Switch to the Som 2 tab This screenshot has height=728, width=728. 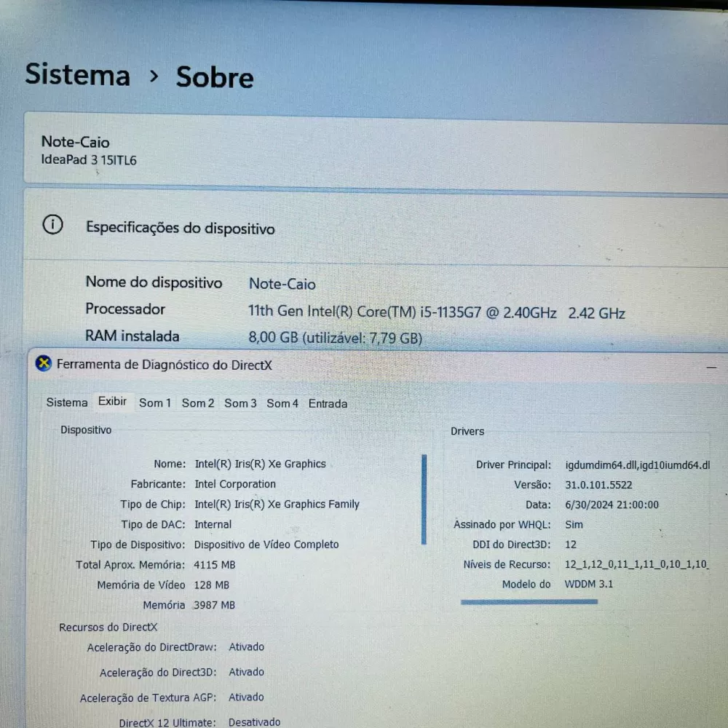[198, 403]
